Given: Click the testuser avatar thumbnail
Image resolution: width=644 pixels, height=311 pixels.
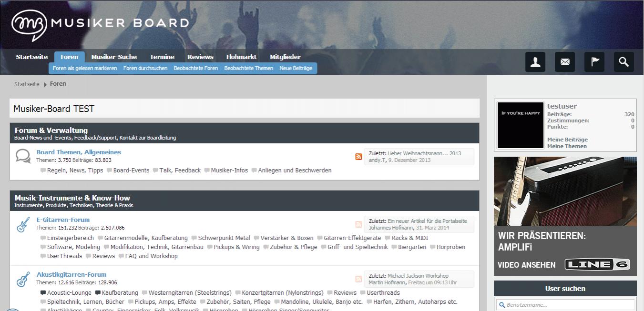Looking at the screenshot, I should [521, 125].
